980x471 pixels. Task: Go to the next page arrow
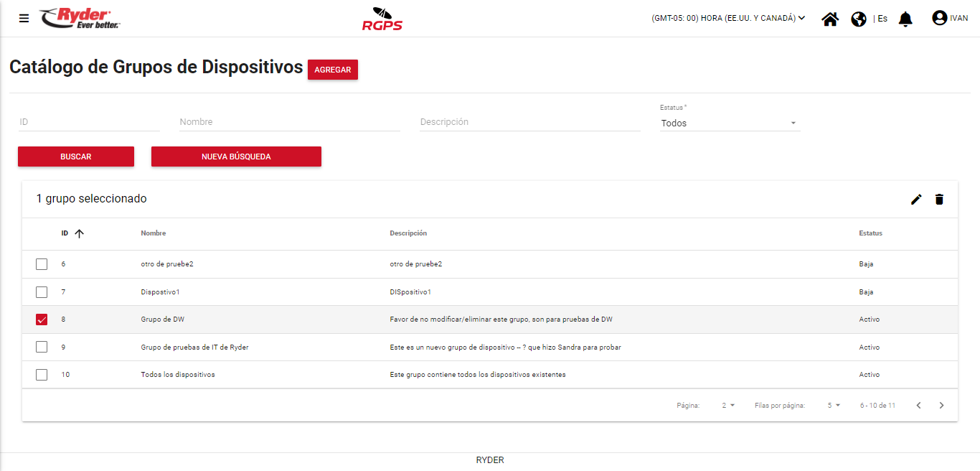[x=941, y=406]
